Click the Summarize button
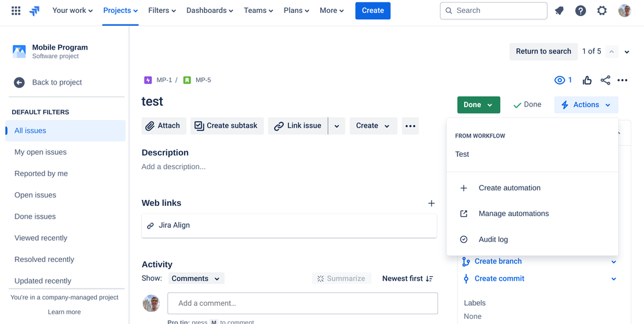The width and height of the screenshot is (644, 324). pyautogui.click(x=341, y=278)
